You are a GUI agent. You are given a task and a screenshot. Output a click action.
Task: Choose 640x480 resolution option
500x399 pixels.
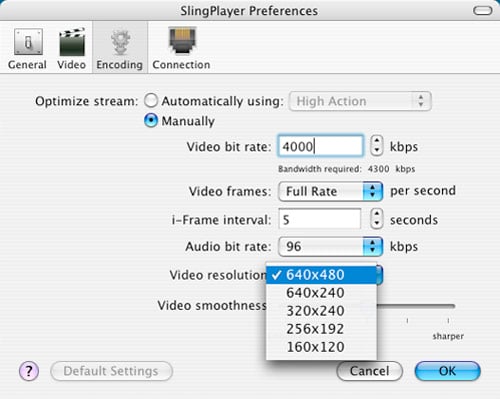[x=322, y=275]
